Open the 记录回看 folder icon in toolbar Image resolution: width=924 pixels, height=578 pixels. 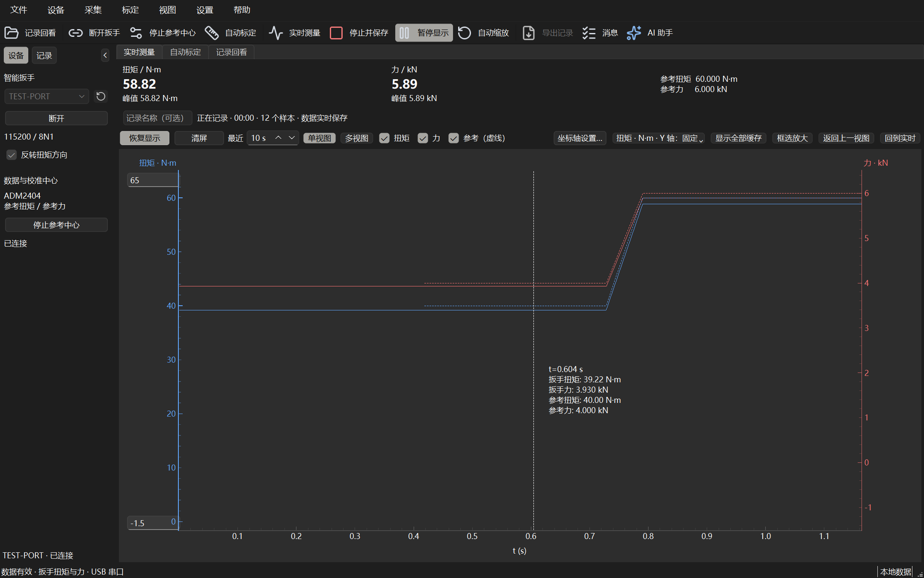click(x=12, y=33)
